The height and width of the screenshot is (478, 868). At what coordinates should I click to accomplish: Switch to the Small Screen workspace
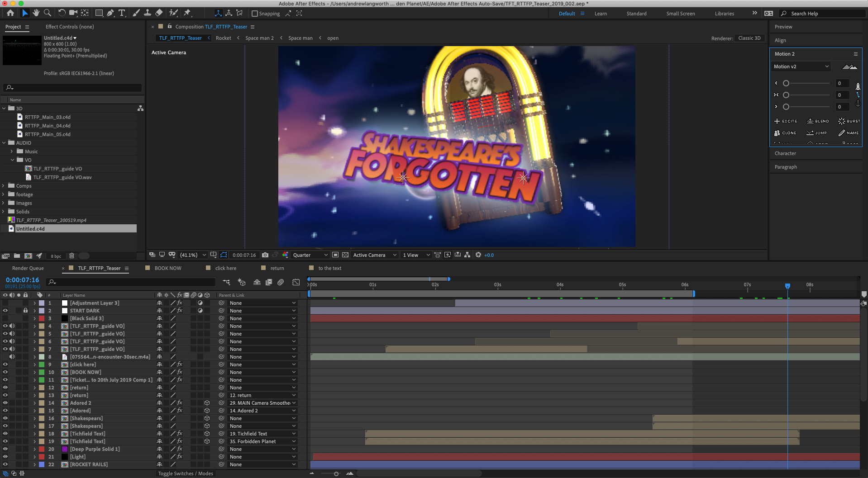680,14
